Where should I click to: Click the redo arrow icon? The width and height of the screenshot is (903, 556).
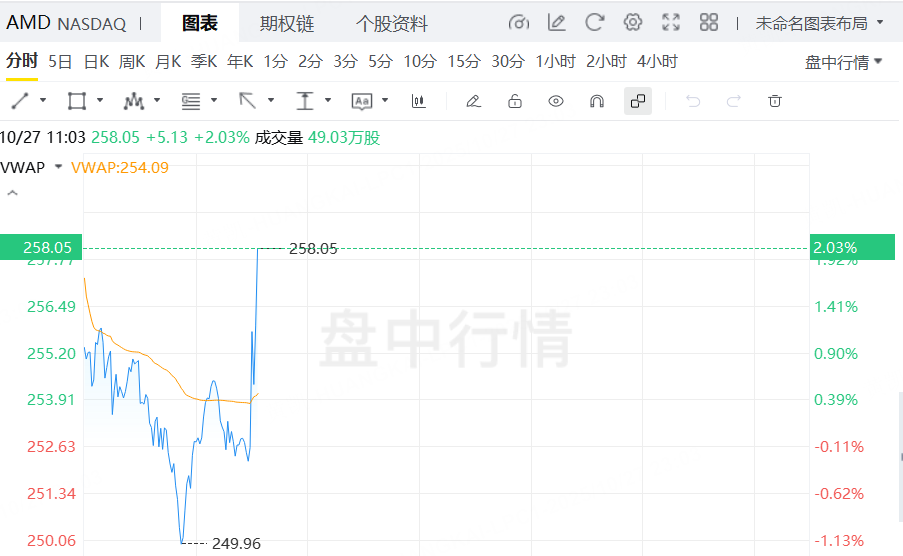coord(734,101)
